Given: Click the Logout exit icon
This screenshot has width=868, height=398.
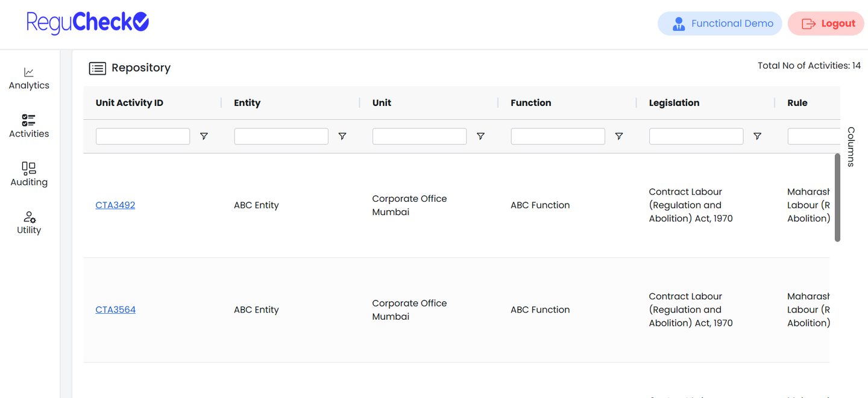Looking at the screenshot, I should coord(808,24).
